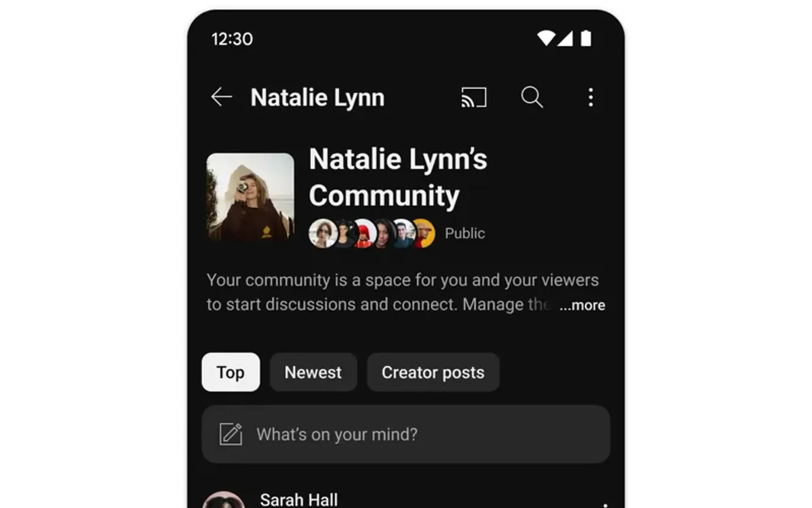Screen dimensions: 812x508
Task: Tap the three-dot overflow menu icon
Action: (x=591, y=97)
